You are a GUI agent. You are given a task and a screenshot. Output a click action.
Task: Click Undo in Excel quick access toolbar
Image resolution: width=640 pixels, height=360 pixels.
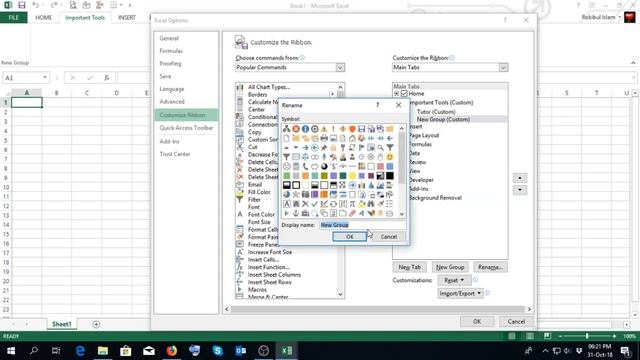point(36,5)
